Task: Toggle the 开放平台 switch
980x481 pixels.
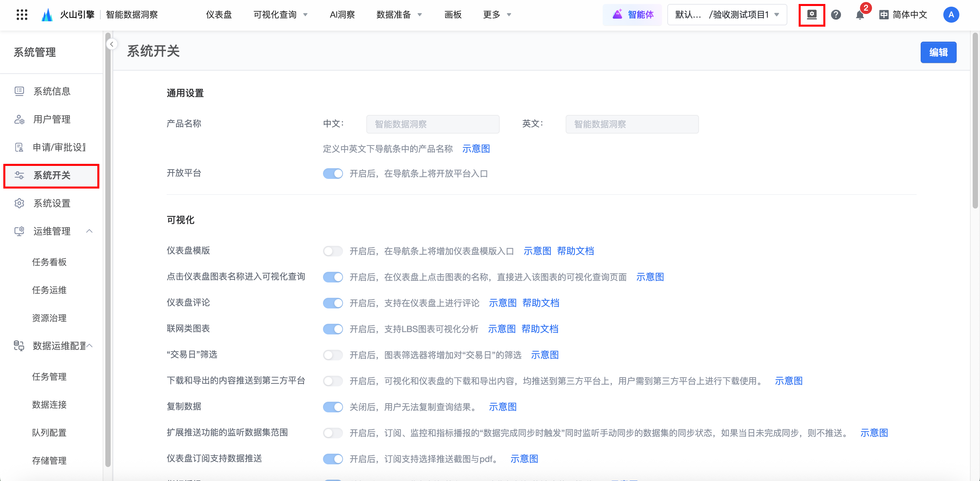Action: click(x=333, y=174)
